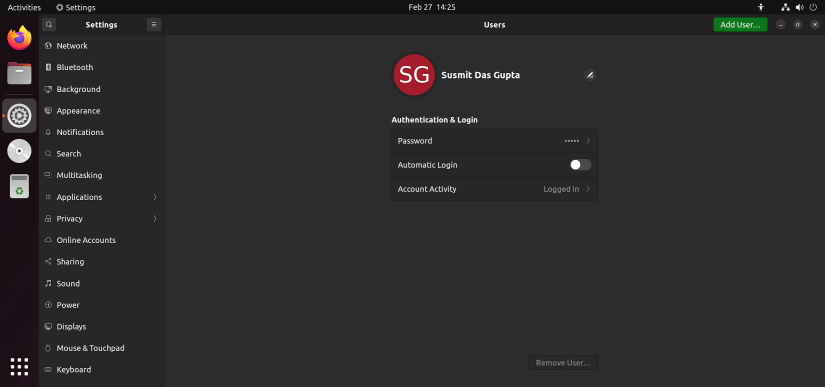Open Account Activity row chevron
825x387 pixels.
(588, 189)
